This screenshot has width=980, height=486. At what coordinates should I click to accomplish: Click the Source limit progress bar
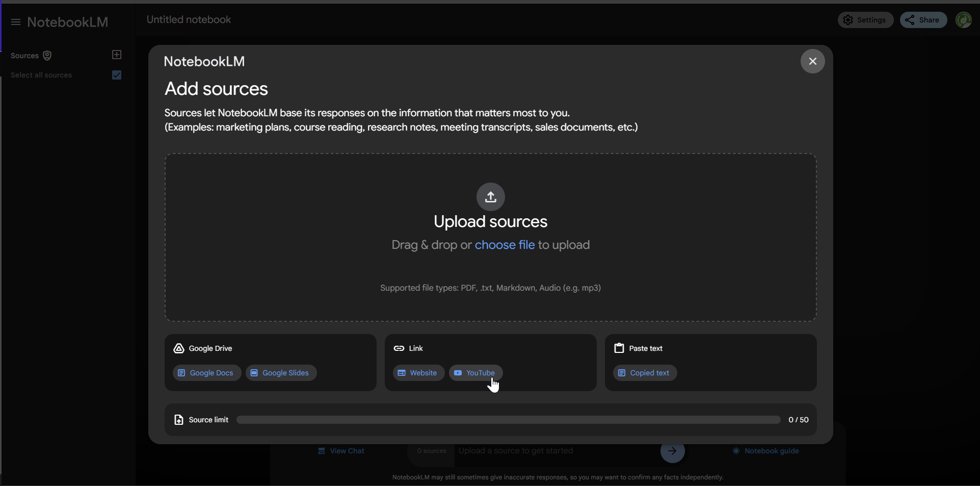coord(508,420)
